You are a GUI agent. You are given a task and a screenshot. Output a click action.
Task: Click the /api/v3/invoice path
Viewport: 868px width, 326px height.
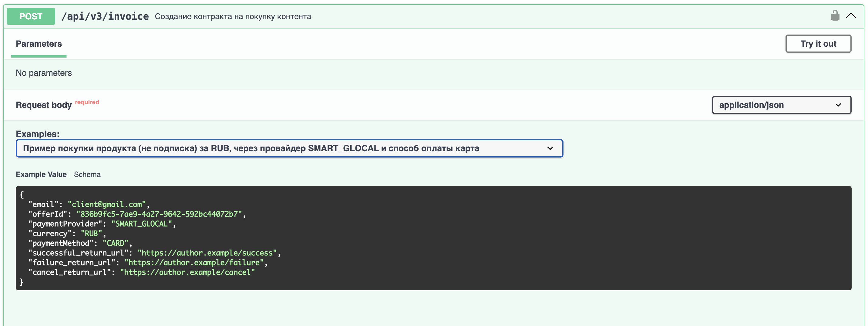click(105, 16)
